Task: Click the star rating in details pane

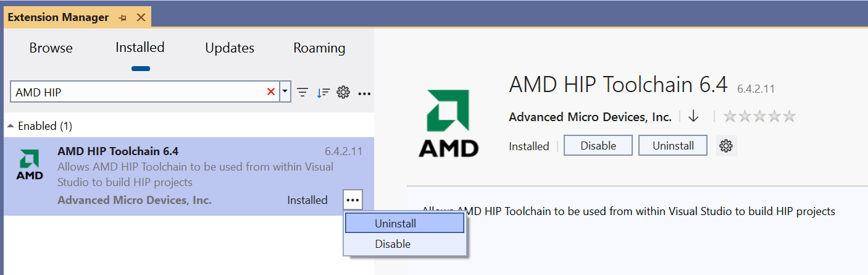Action: (x=759, y=116)
